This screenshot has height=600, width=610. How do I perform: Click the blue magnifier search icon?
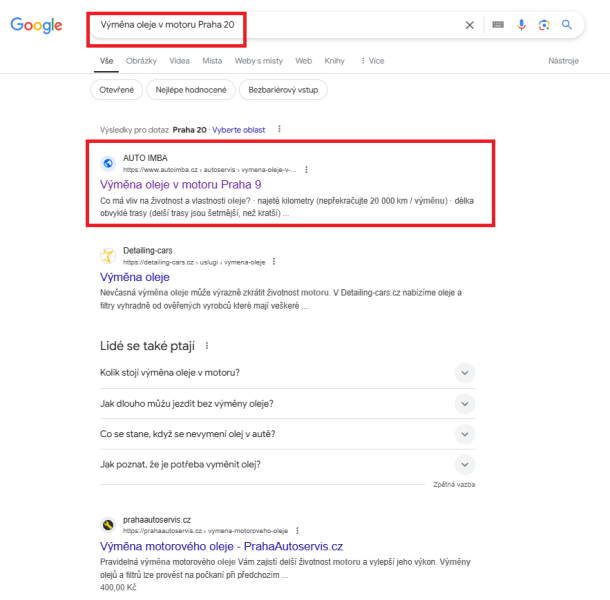click(x=567, y=25)
